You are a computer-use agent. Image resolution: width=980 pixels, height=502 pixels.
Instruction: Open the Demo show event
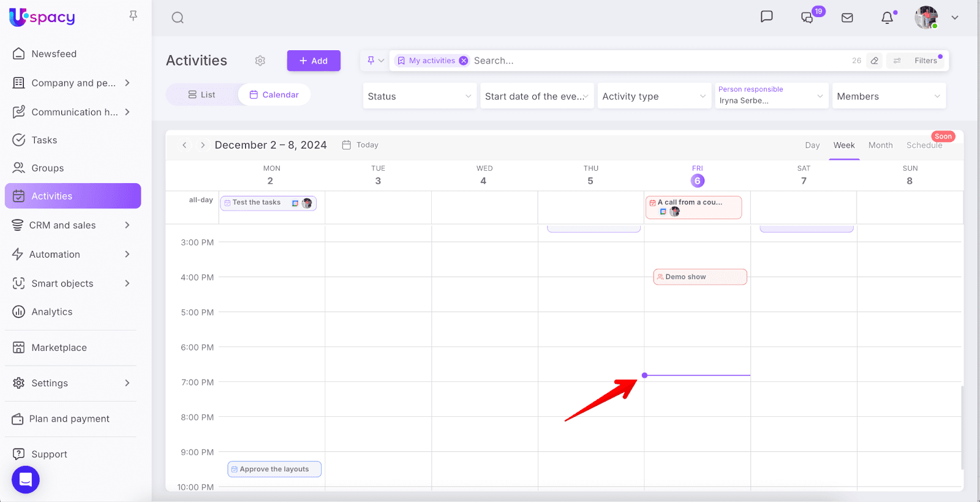(x=699, y=277)
